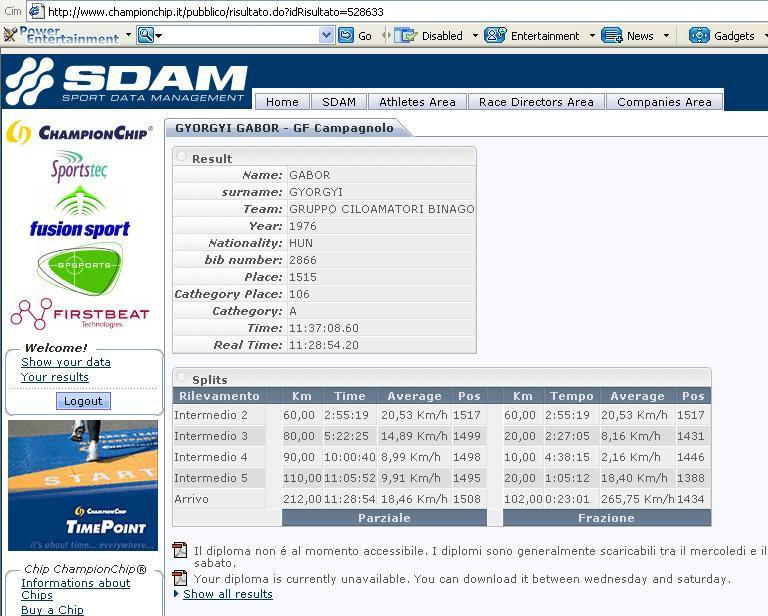
Task: Expand the toolbar search box history dropdown
Action: pos(326,35)
